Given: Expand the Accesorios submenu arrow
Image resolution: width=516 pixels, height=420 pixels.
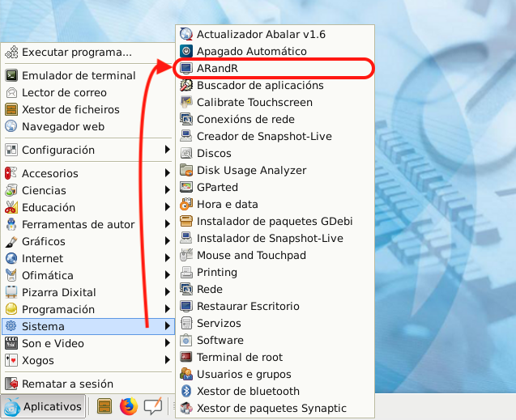Looking at the screenshot, I should click(x=167, y=173).
